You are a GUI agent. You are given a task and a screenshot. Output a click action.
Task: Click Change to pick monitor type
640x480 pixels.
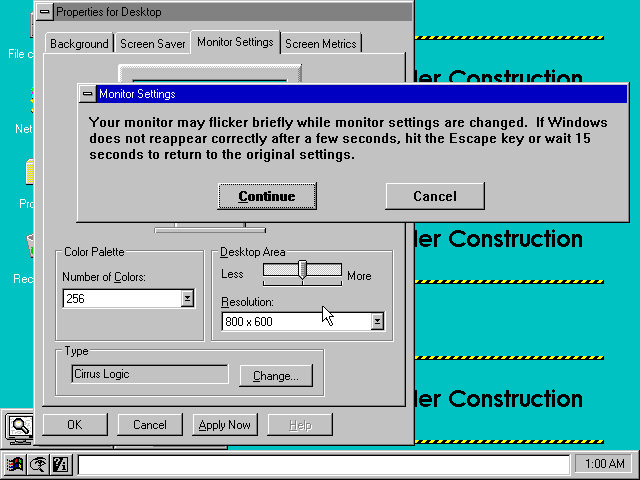point(275,376)
